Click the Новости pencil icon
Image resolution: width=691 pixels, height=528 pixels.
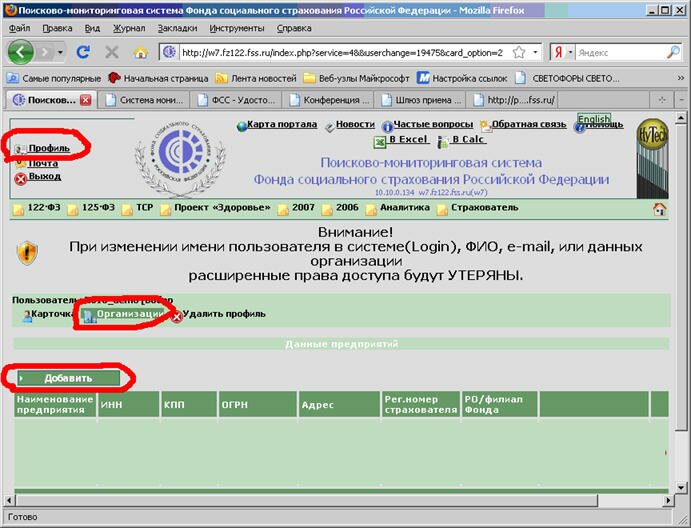[x=330, y=127]
